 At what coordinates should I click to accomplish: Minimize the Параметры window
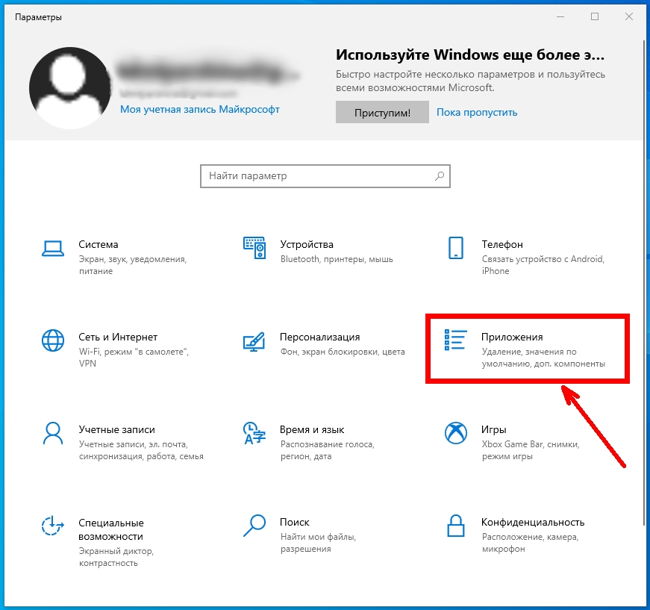(560, 17)
